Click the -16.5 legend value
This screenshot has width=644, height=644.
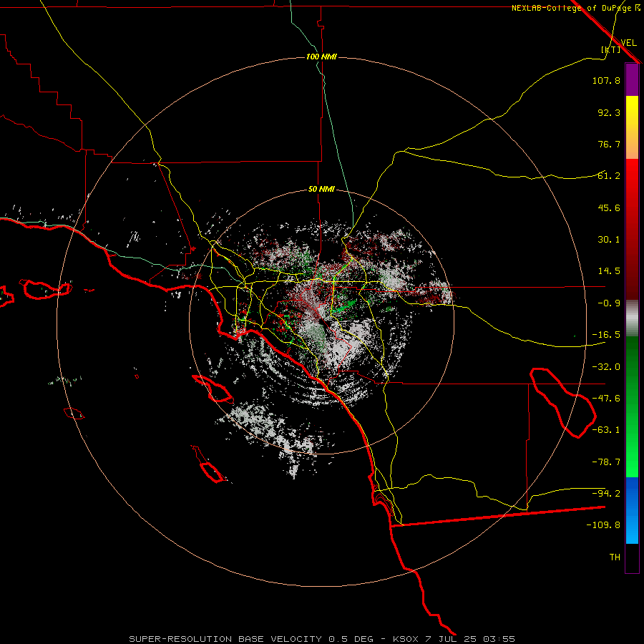pos(606,335)
